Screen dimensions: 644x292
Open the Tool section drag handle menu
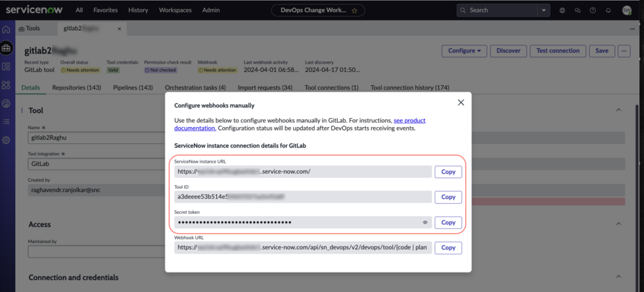(22, 110)
